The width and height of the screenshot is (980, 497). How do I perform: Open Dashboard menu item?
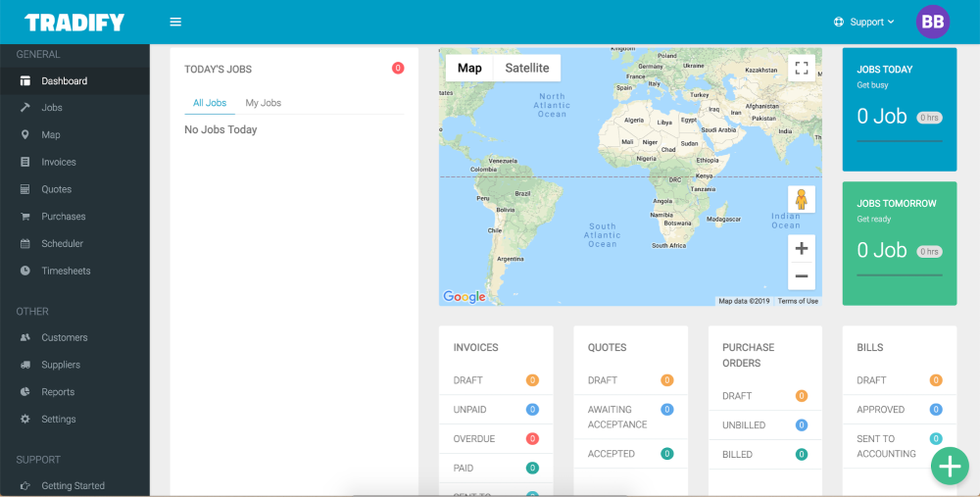click(x=75, y=80)
